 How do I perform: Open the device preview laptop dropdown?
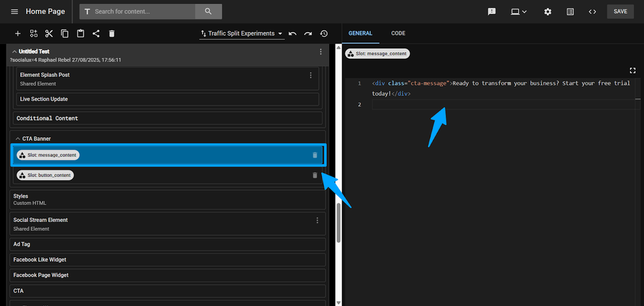pos(518,12)
